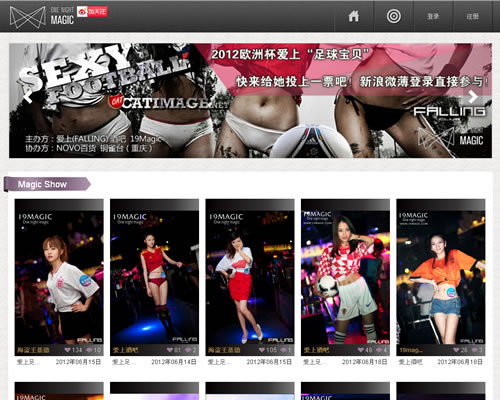Show previous banner with left arrow

(28, 97)
